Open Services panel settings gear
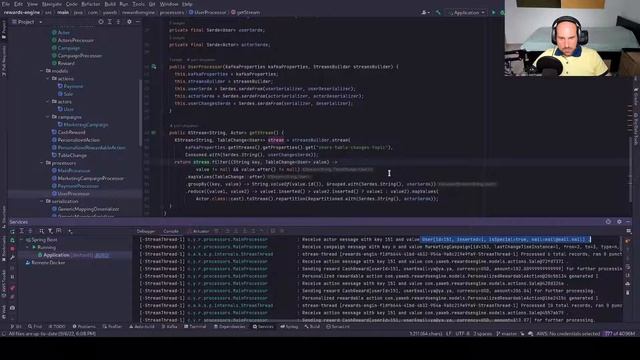The height and width of the screenshot is (360, 640). (619, 222)
